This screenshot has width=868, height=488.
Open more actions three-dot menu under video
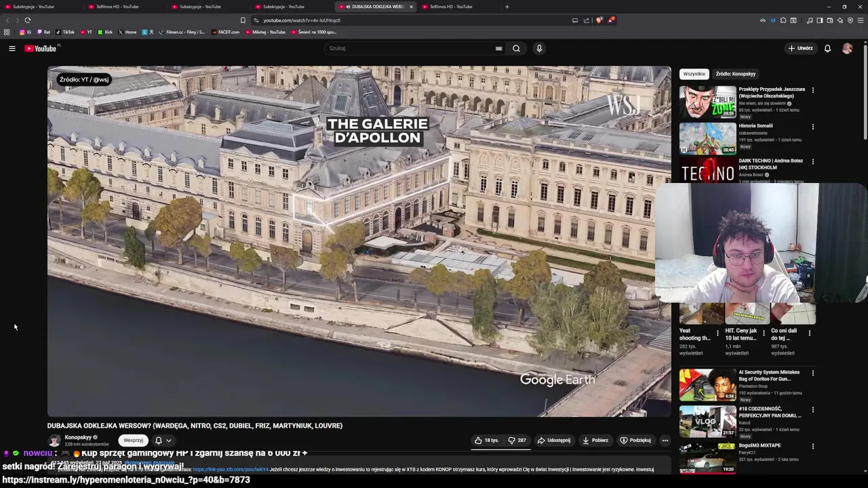click(665, 441)
